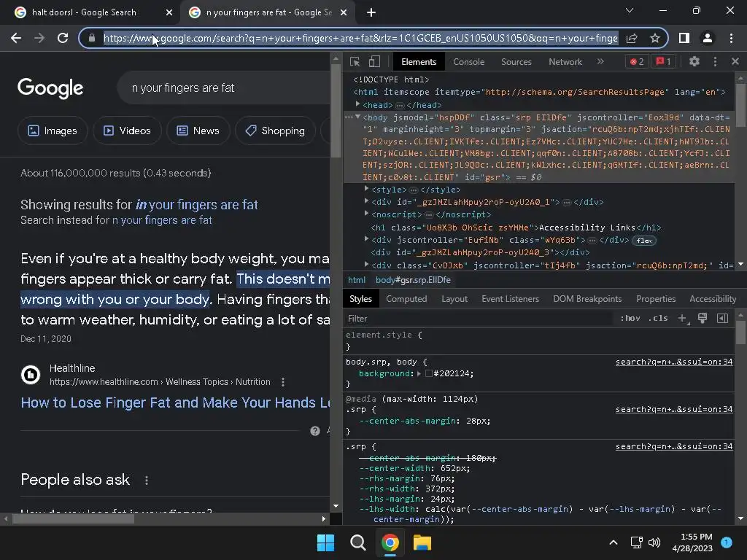Expand background shorthand property
Screen dimensions: 747x560
419,374
